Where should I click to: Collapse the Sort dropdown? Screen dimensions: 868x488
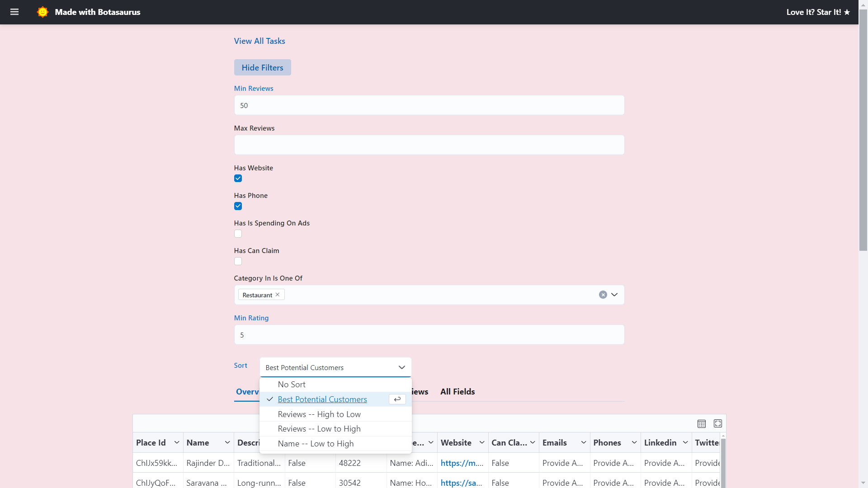coord(401,367)
